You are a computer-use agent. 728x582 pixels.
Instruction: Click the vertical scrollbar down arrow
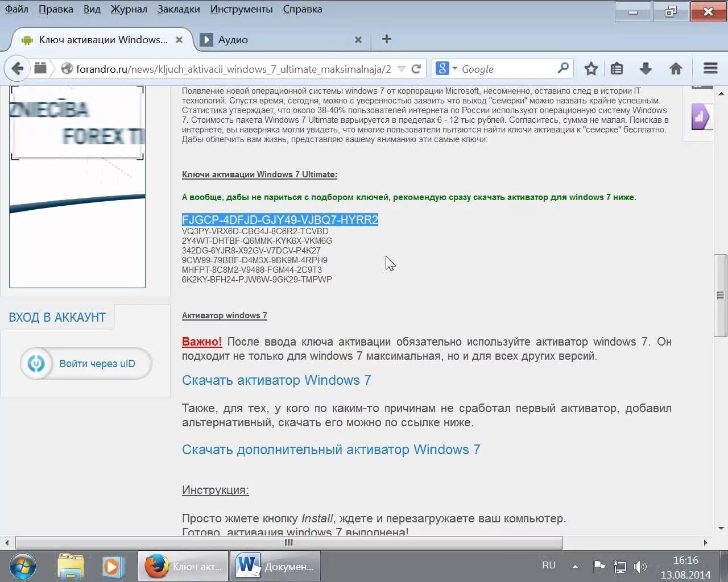point(721,528)
